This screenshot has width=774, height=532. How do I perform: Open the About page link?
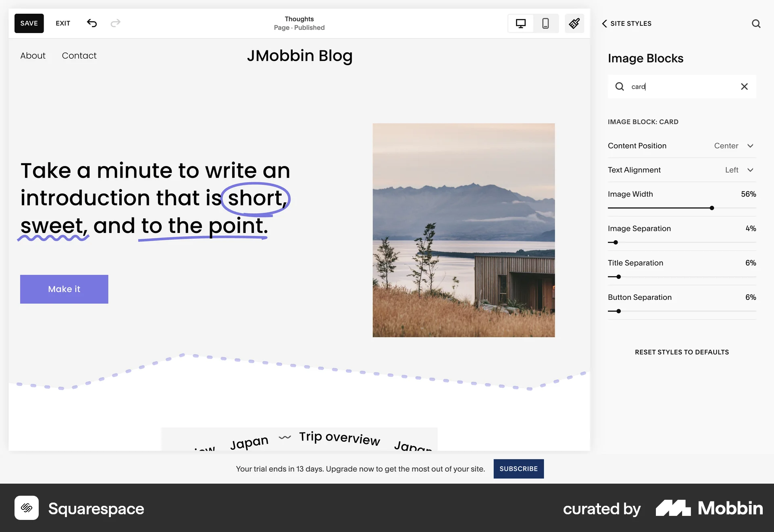click(x=33, y=56)
